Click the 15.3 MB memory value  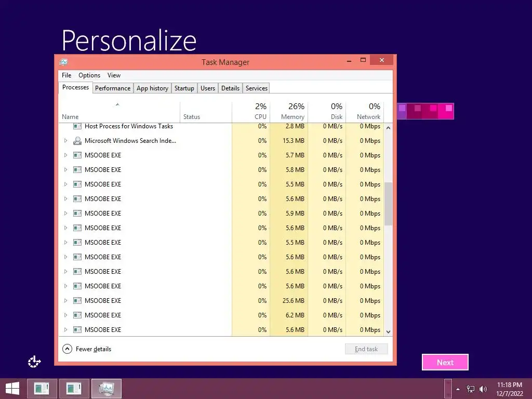point(293,141)
